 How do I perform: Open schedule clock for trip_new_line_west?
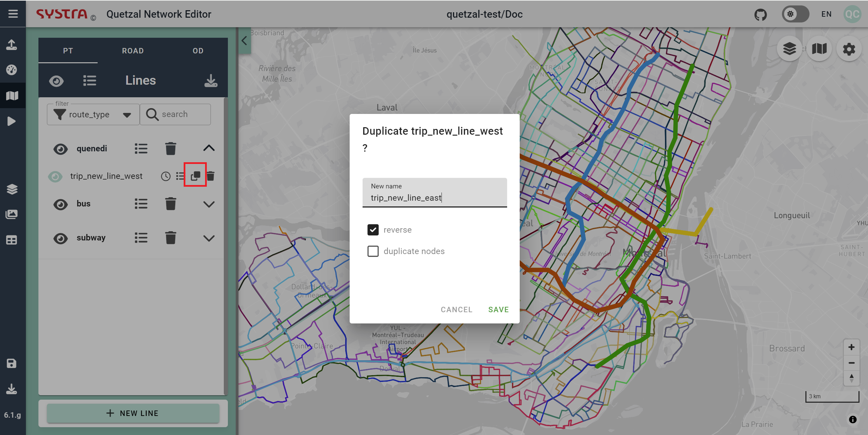(x=166, y=176)
